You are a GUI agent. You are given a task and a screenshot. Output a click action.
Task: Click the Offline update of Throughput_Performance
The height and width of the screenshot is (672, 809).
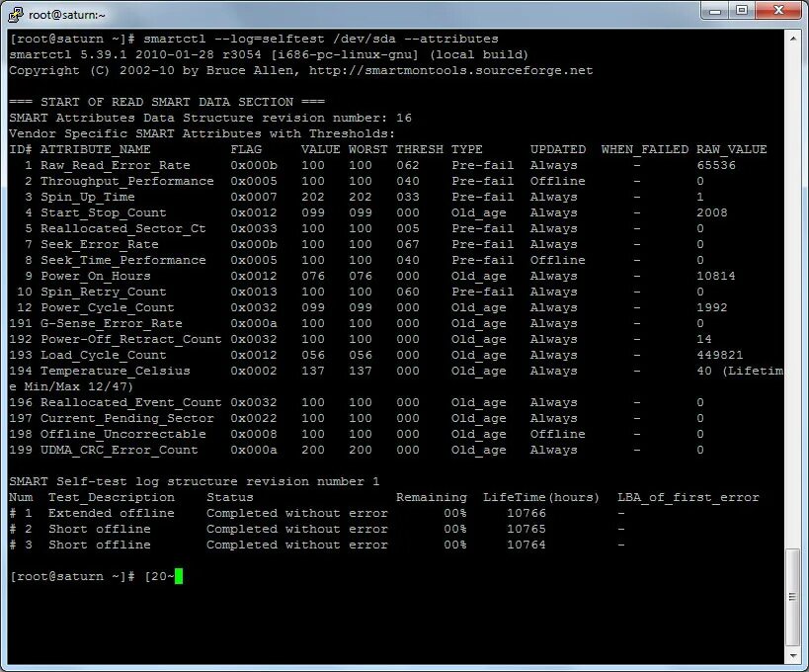(558, 181)
